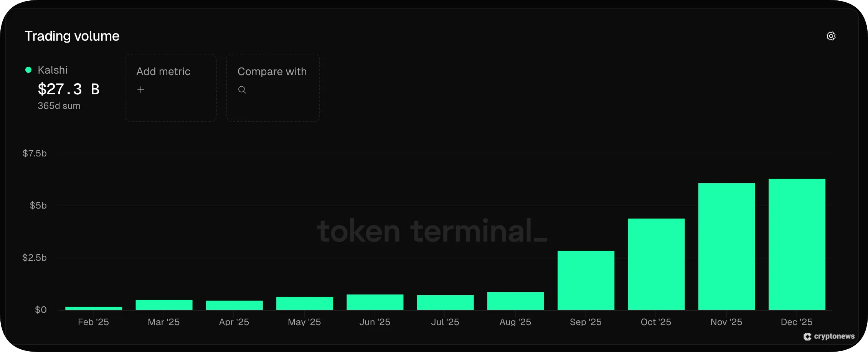Open the Compare with selector
Screen dimensions: 868x352
[x=272, y=88]
